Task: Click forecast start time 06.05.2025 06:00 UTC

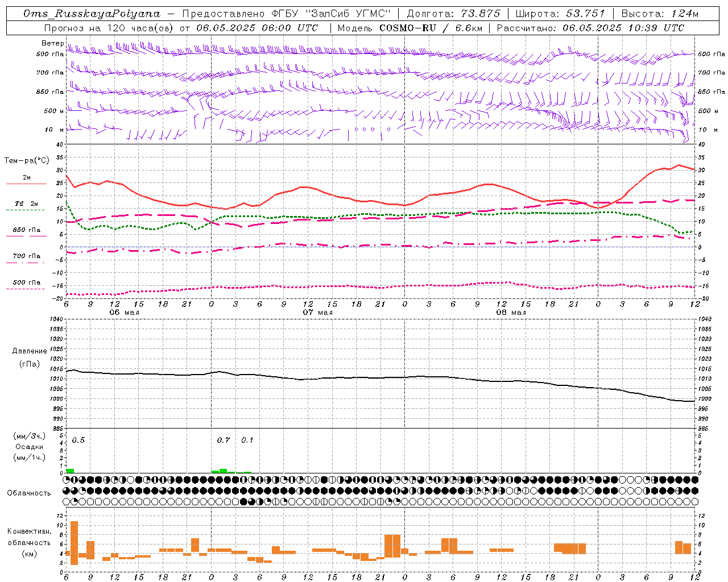Action: tap(257, 28)
